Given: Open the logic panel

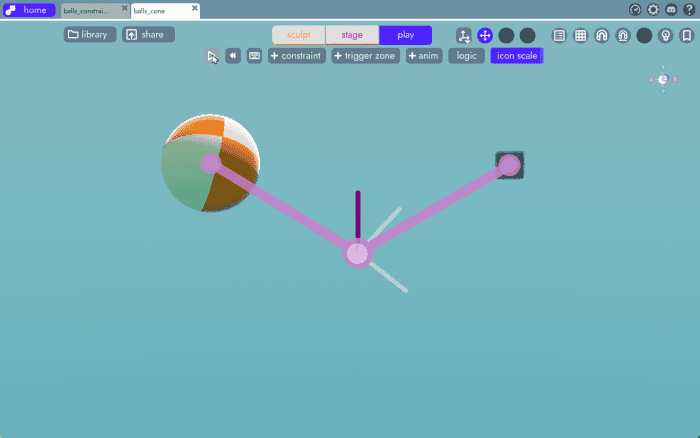Looking at the screenshot, I should [466, 56].
